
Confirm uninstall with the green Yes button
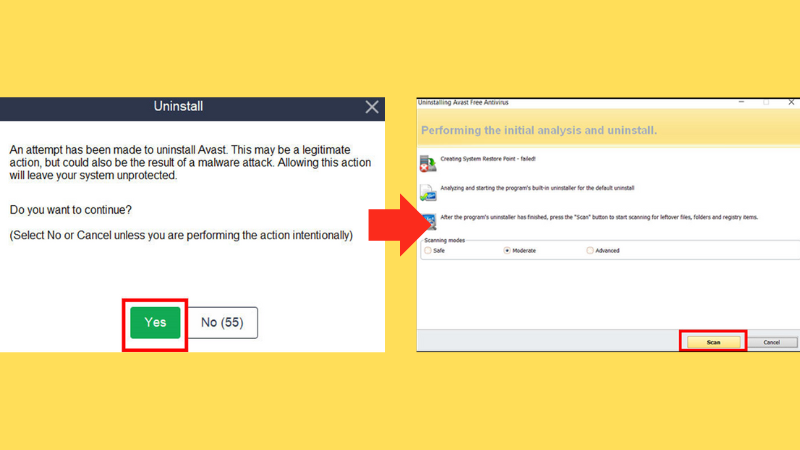(x=155, y=322)
